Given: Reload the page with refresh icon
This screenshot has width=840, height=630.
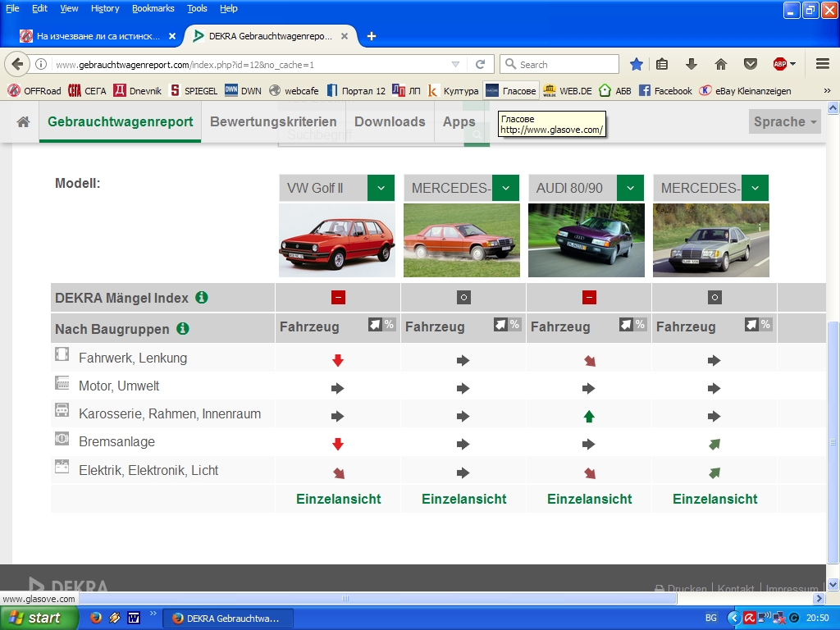Looking at the screenshot, I should (x=480, y=64).
